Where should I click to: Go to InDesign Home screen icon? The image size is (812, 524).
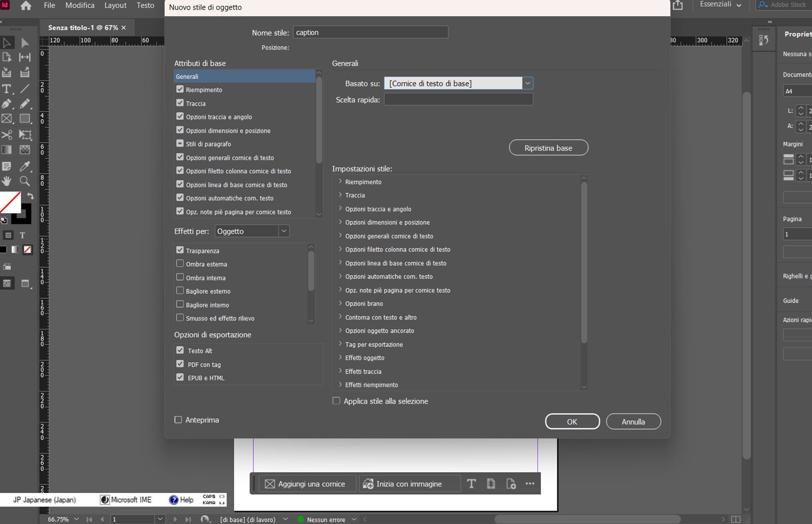pyautogui.click(x=26, y=6)
